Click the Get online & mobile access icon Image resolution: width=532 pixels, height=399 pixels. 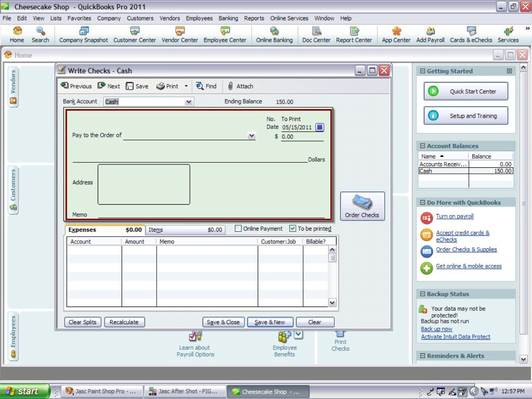tap(427, 268)
